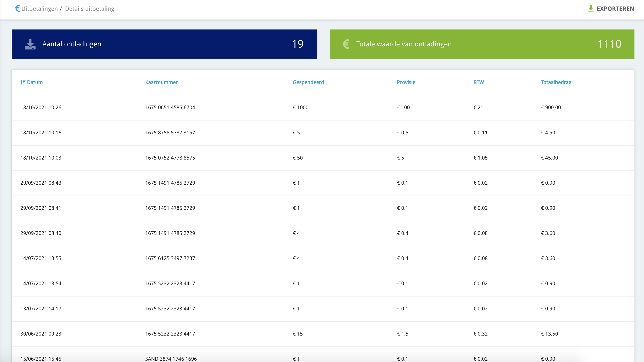Screen dimensions: 644x362
Task: Select the row dated 18/10/2021 10:26
Action: (x=41, y=108)
